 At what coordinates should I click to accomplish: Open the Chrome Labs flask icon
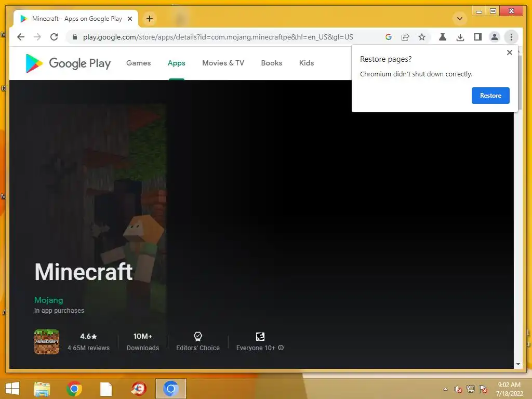click(443, 37)
